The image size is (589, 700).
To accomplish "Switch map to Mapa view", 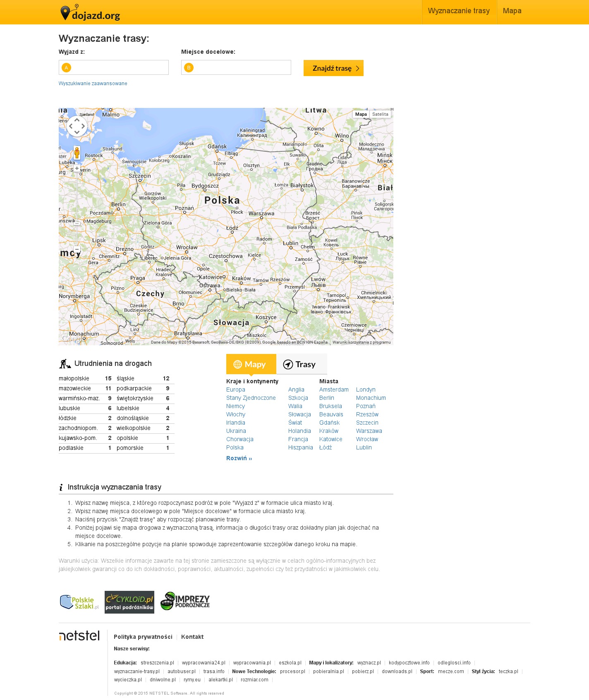I will pos(361,114).
